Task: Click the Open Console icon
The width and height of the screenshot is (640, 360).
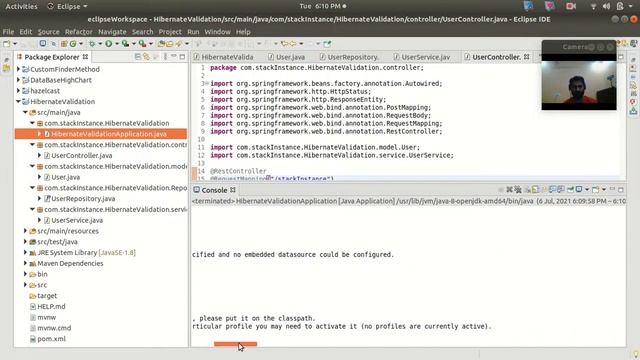Action: click(596, 190)
